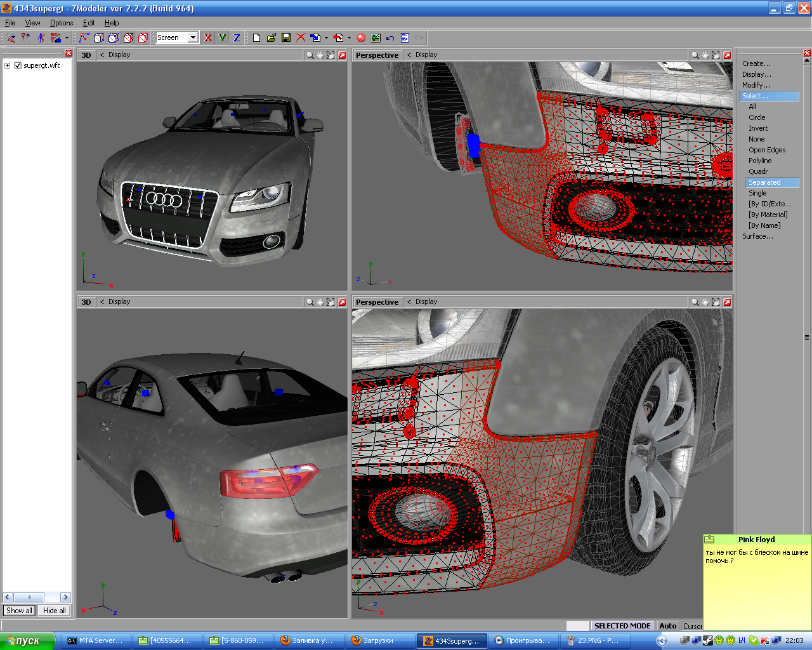Choose the Quadr select tool

(758, 171)
